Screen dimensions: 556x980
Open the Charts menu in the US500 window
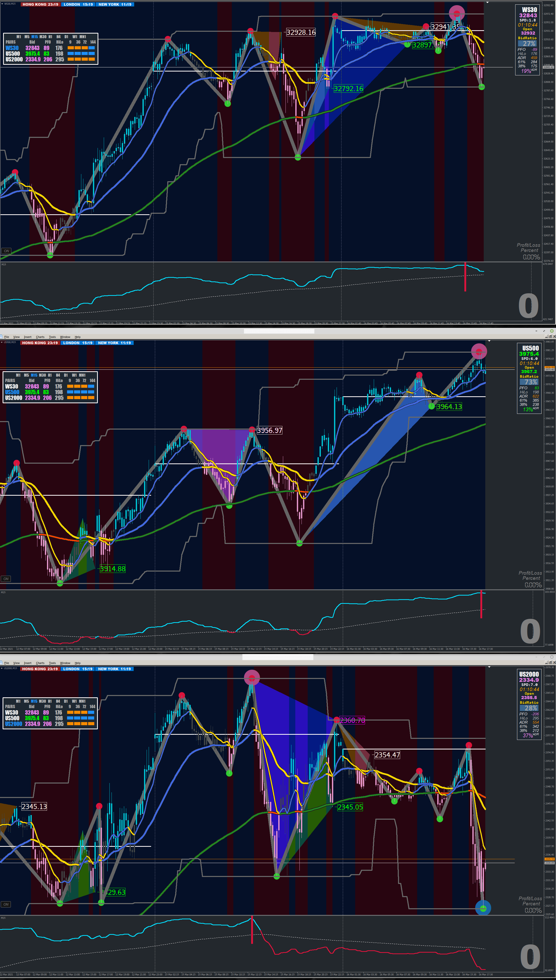(x=40, y=337)
